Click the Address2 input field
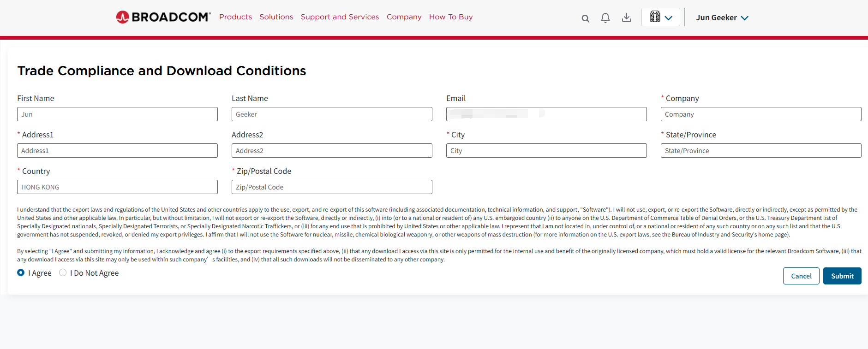The height and width of the screenshot is (349, 868). [x=332, y=151]
